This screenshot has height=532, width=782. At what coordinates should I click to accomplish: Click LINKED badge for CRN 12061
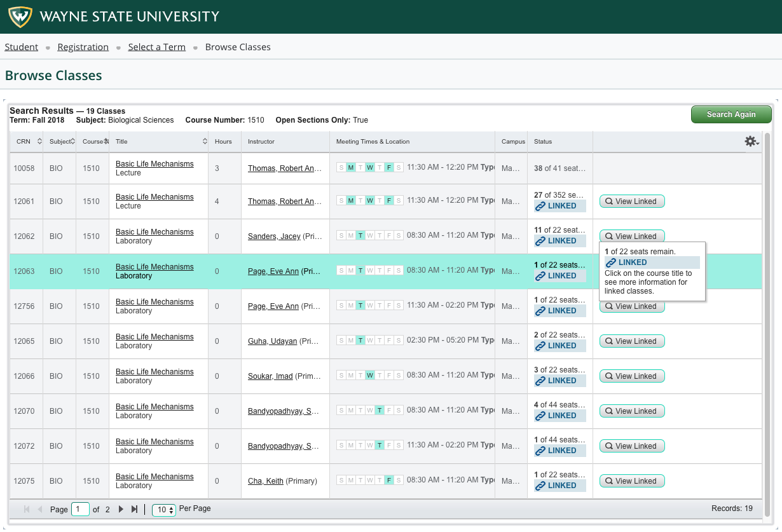560,206
